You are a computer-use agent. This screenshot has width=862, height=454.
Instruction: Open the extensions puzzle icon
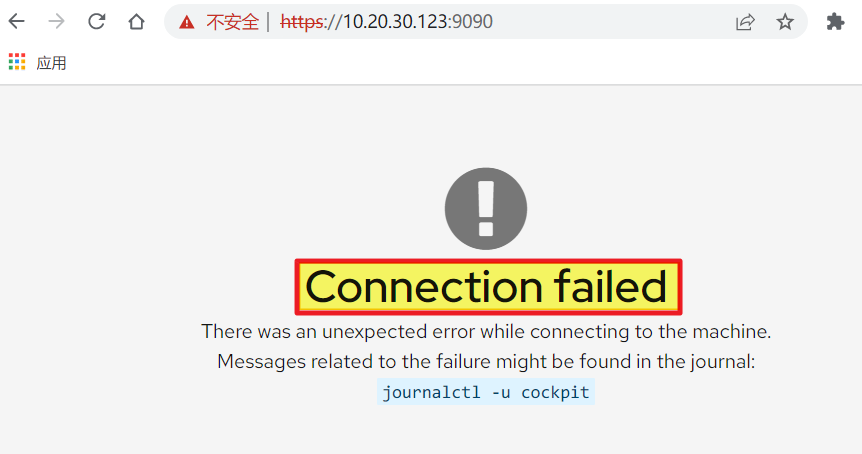[835, 22]
